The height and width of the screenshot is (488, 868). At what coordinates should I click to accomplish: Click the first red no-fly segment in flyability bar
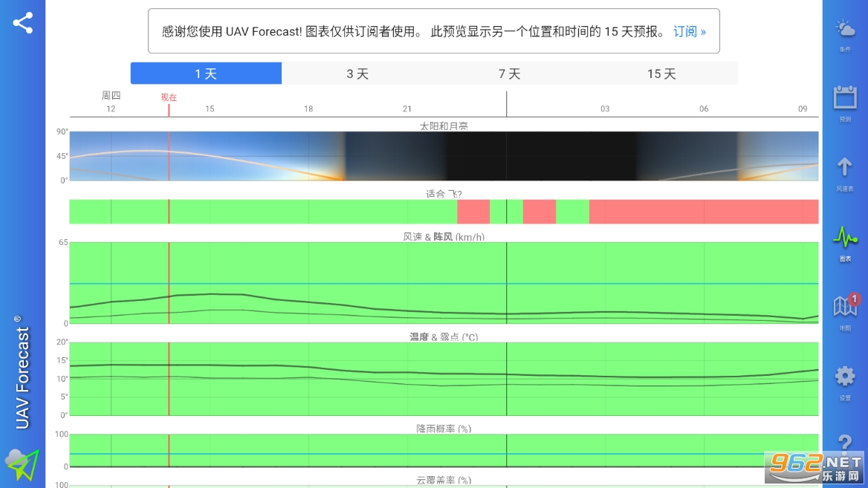click(x=473, y=212)
